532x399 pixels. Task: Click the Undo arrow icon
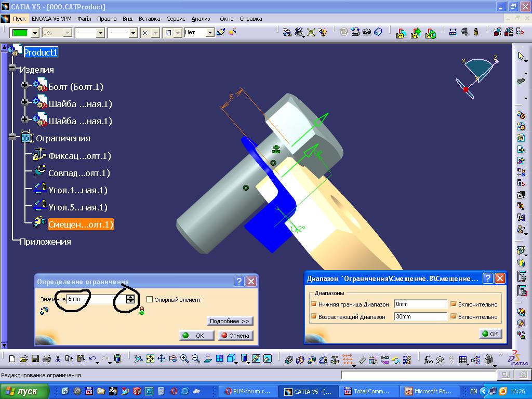click(92, 358)
